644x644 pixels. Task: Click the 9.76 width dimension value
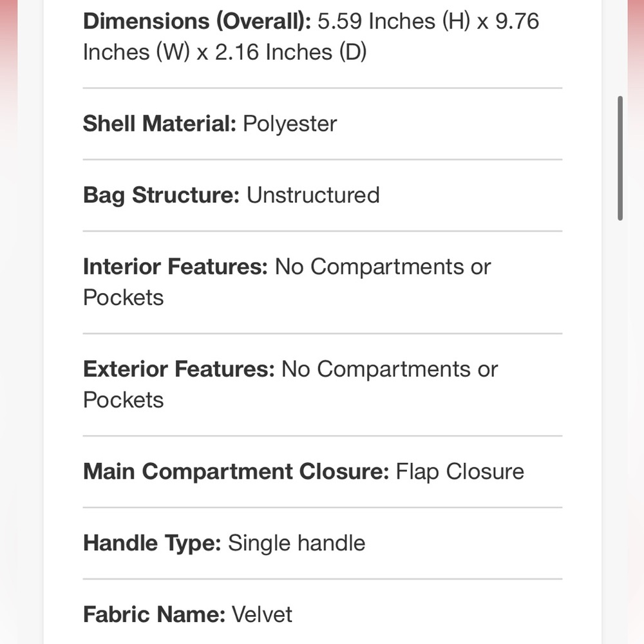pyautogui.click(x=517, y=22)
